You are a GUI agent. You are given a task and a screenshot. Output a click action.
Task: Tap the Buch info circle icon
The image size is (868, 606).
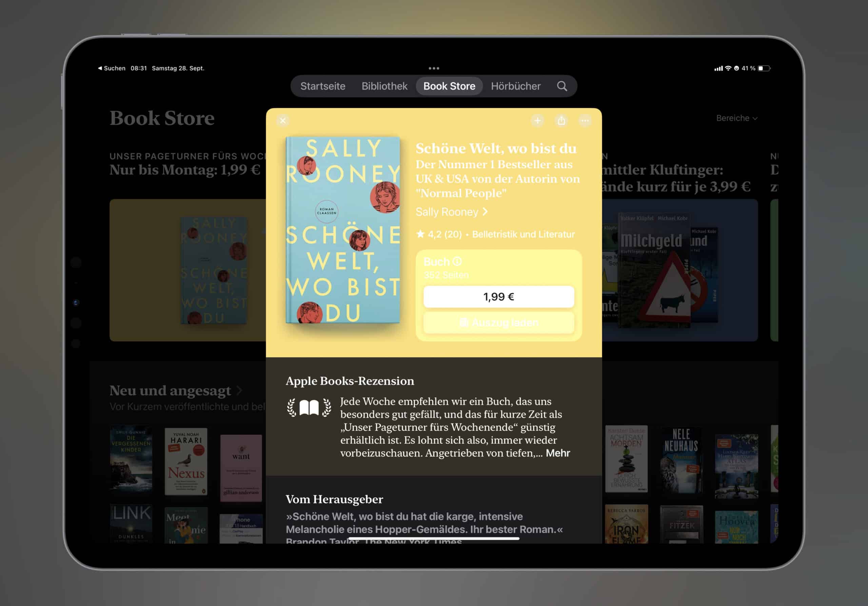click(x=457, y=261)
